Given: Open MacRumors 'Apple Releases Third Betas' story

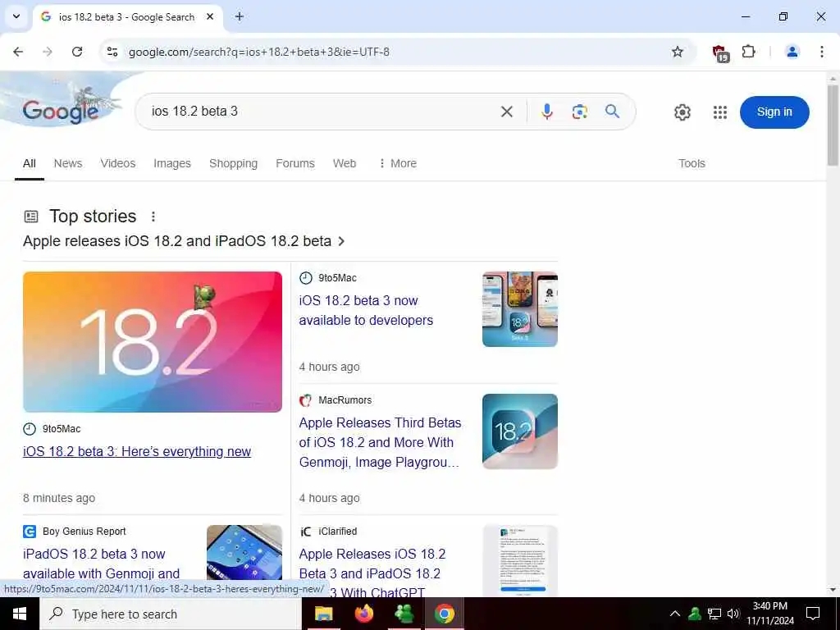Looking at the screenshot, I should [x=380, y=442].
